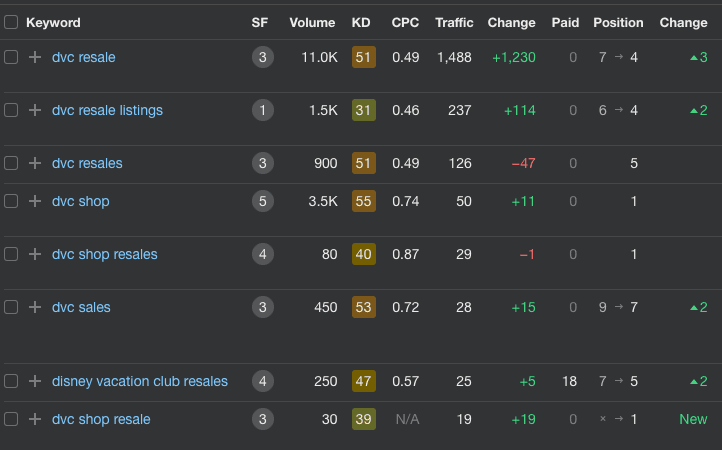Click the SF badge showing 5 for dvc shop

(262, 202)
